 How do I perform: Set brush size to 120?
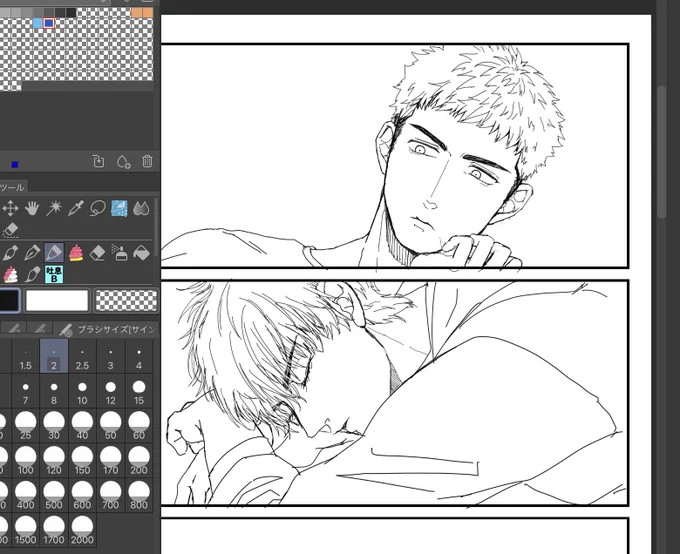coord(54,461)
